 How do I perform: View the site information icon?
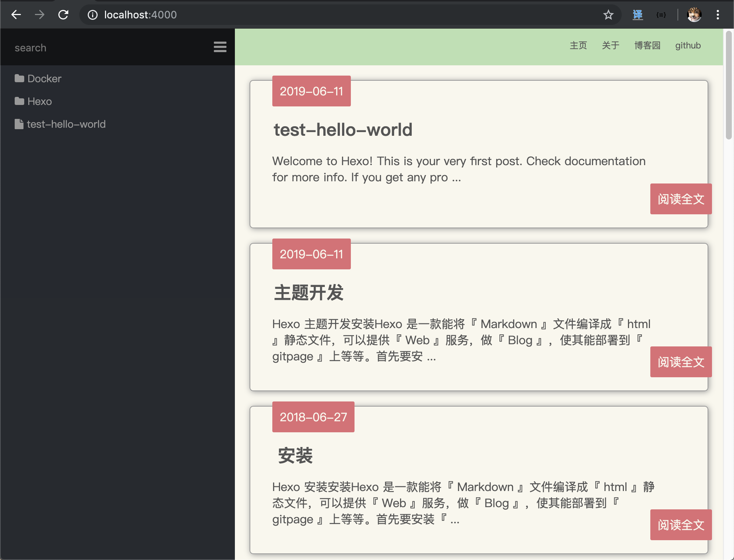(92, 15)
